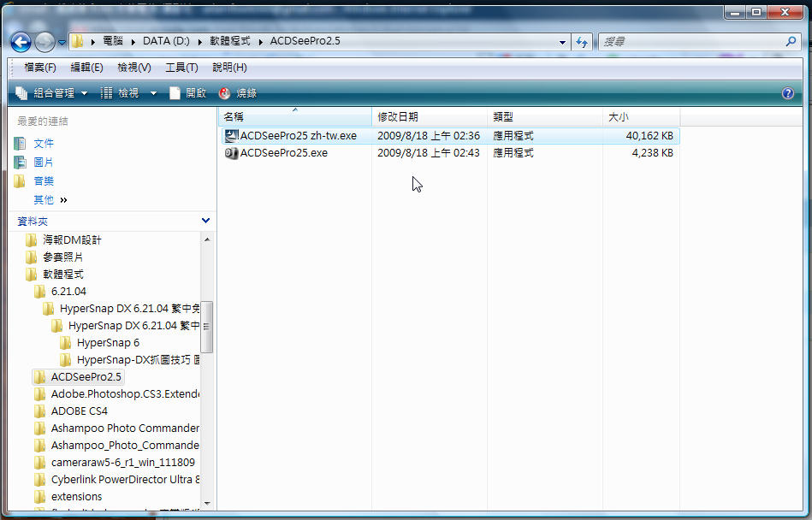The width and height of the screenshot is (812, 520).
Task: Open the 工具(T) menu
Action: point(181,68)
